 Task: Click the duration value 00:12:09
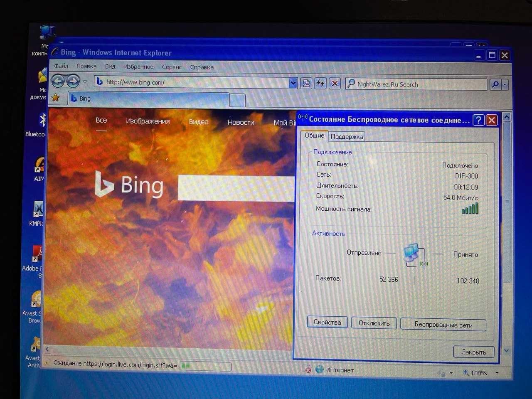tap(466, 187)
